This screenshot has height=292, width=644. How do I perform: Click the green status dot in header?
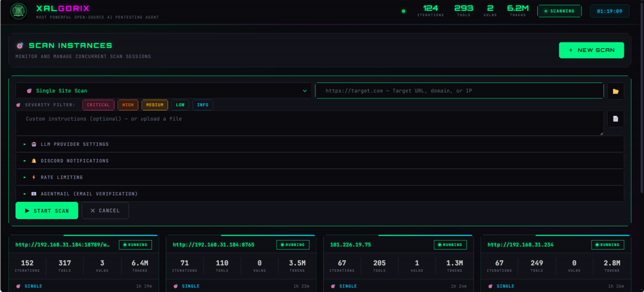click(403, 11)
